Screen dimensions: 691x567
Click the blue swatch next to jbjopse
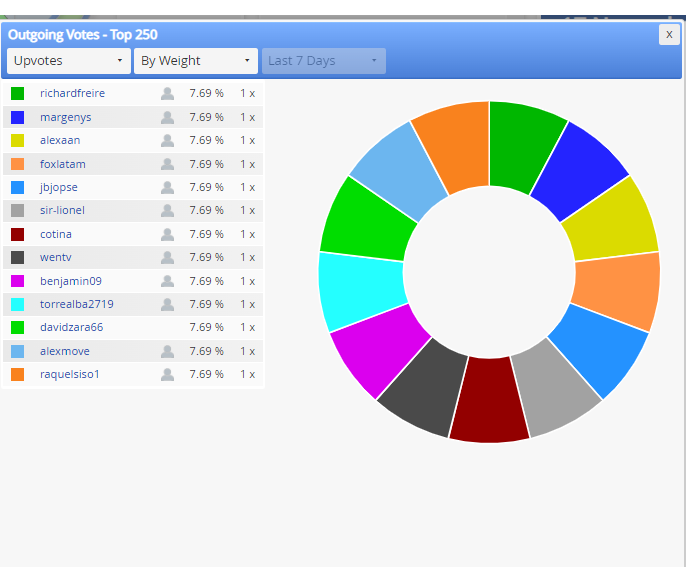18,187
